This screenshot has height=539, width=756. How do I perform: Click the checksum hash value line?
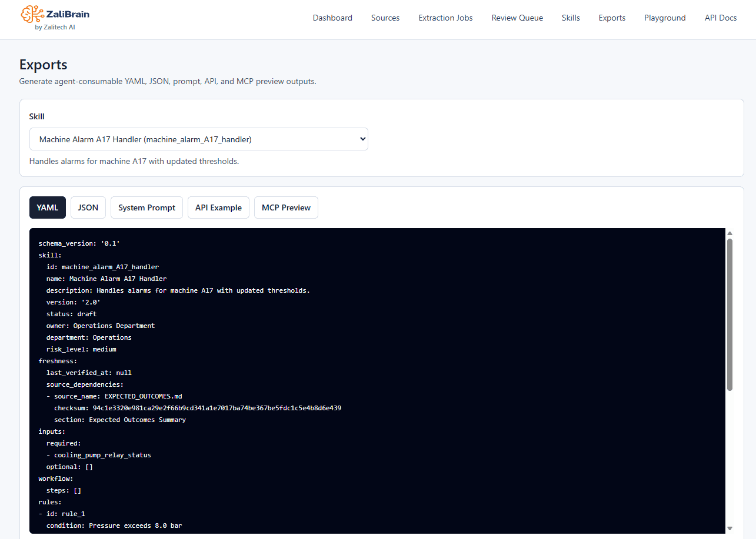[x=198, y=408]
